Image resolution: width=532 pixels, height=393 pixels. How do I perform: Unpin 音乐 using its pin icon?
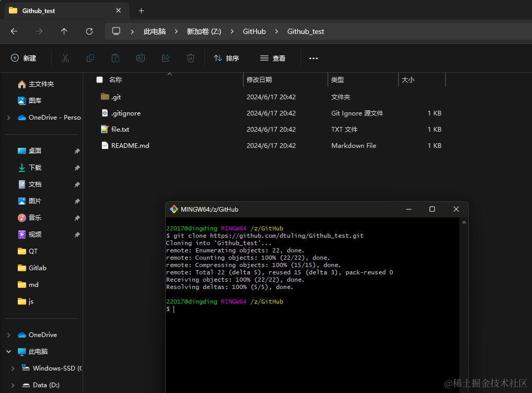pyautogui.click(x=77, y=218)
